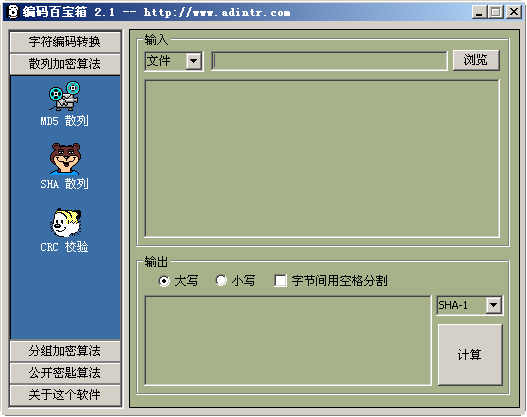Select 小写 lowercase output option

[221, 280]
